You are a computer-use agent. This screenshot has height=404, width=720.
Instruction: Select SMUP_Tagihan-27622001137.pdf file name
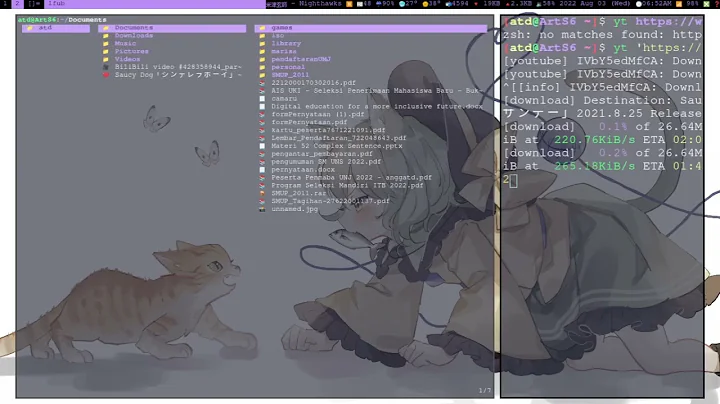pyautogui.click(x=330, y=201)
